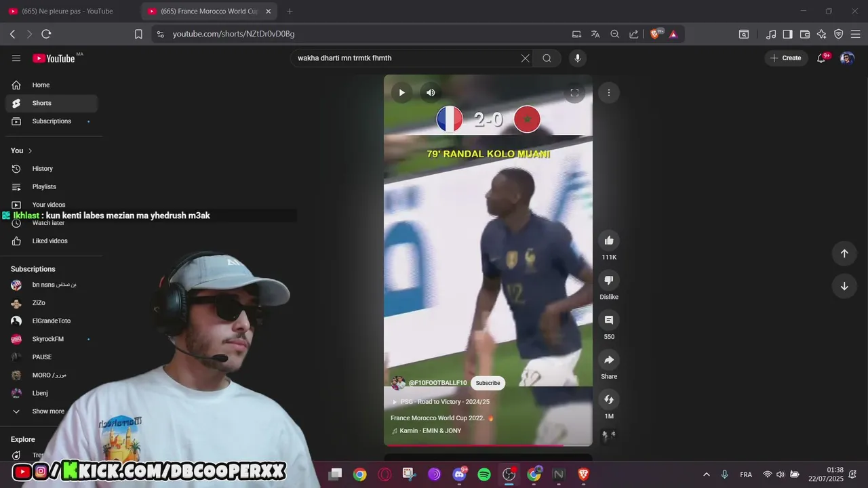Image resolution: width=868 pixels, height=488 pixels.
Task: Click the search field with wakha dharti
Action: [x=407, y=58]
